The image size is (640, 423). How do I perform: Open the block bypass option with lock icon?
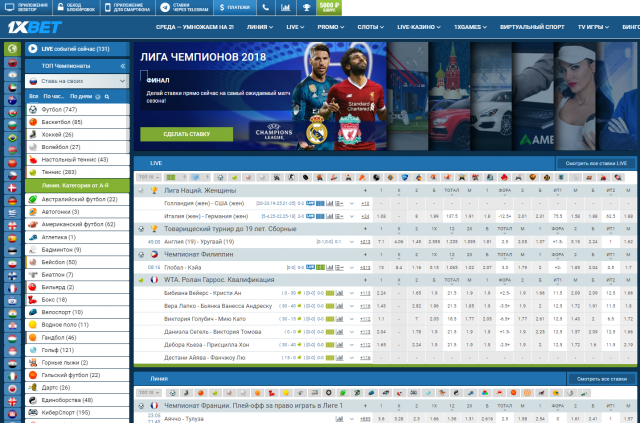tap(76, 7)
